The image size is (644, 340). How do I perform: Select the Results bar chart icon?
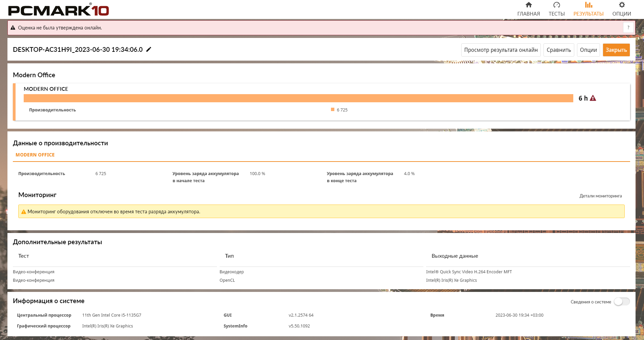589,5
